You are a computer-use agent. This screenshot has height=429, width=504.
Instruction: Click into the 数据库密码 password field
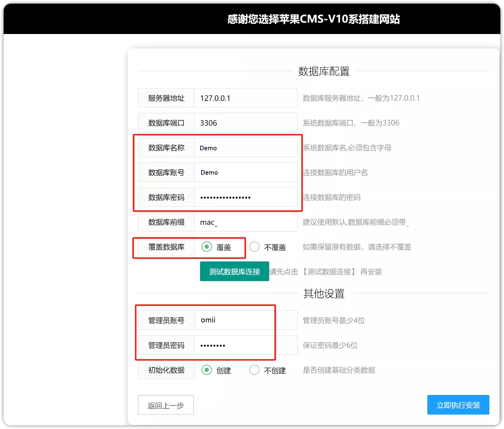[x=246, y=197]
